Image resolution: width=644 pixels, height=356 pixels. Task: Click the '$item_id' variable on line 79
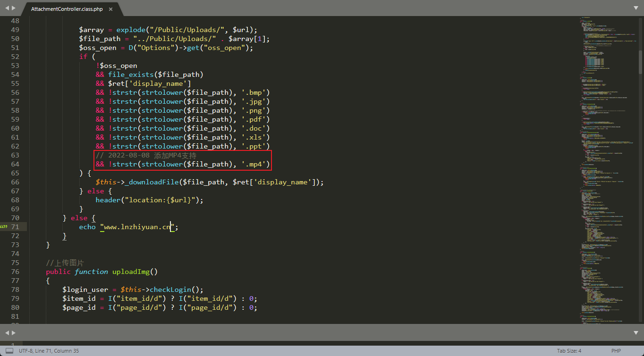(x=79, y=298)
